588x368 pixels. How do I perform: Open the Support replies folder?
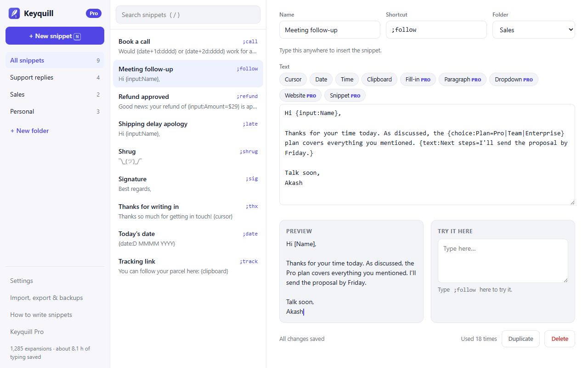pyautogui.click(x=55, y=77)
